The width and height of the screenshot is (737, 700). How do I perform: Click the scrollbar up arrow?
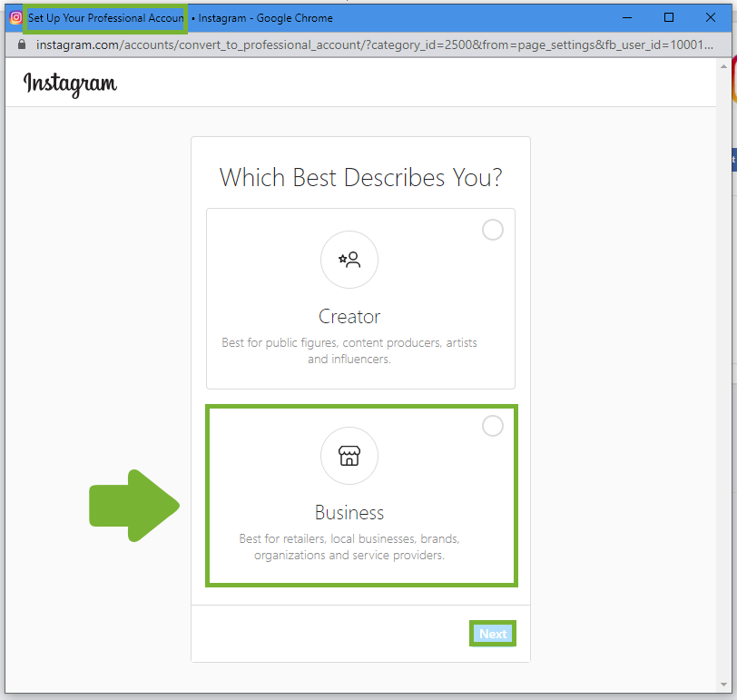point(723,66)
